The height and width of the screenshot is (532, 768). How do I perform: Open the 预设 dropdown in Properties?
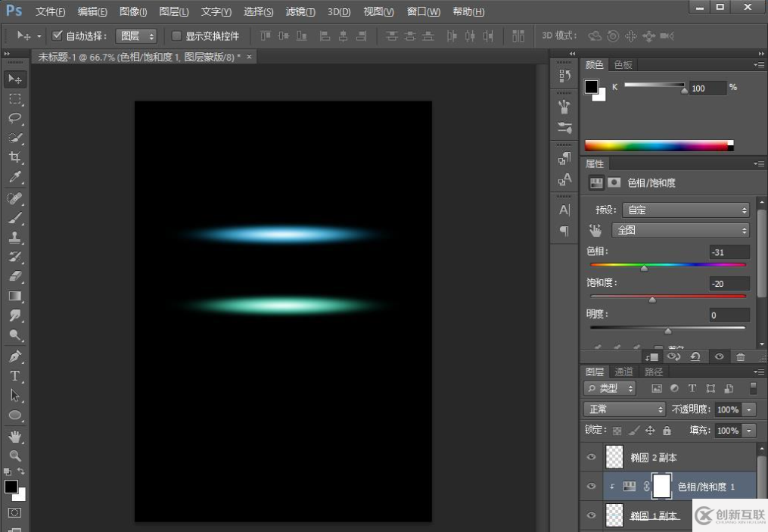687,210
